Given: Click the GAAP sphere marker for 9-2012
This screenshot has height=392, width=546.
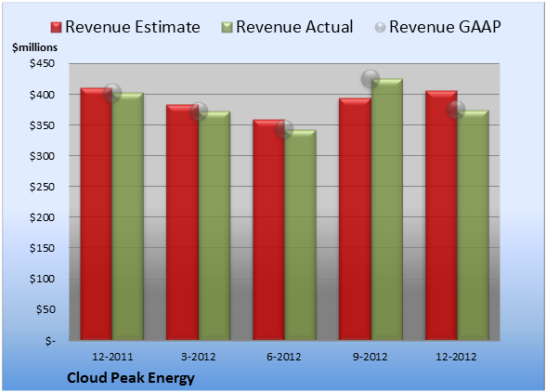Looking at the screenshot, I should pos(370,78).
